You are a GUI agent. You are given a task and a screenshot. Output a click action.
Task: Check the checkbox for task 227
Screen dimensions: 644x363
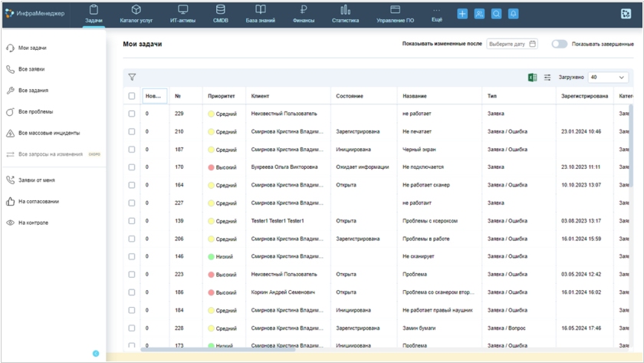[x=131, y=203]
